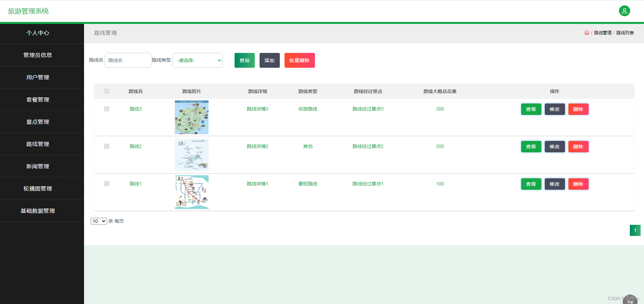644x304 pixels.
Task: Open the 路线2 map photo thumbnail
Action: (x=191, y=155)
